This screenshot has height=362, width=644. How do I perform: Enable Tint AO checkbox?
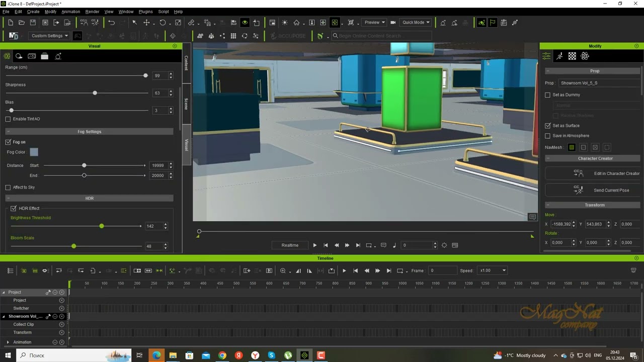(x=8, y=119)
